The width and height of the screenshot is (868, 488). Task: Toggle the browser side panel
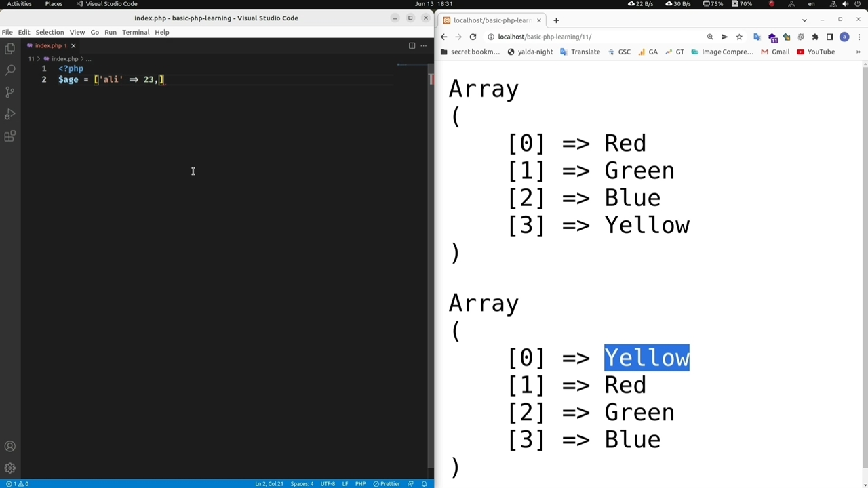(829, 37)
